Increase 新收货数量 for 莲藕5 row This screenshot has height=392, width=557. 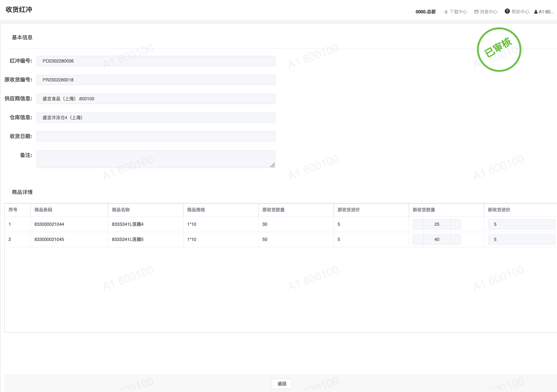(455, 239)
